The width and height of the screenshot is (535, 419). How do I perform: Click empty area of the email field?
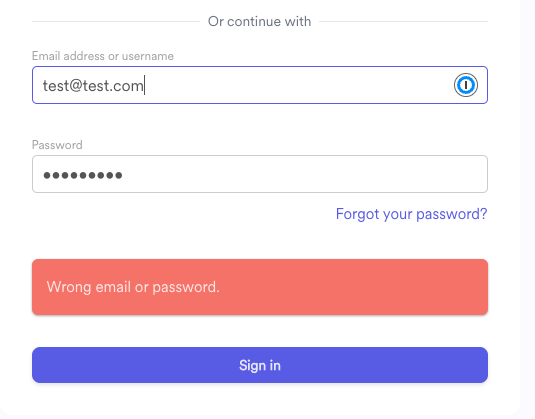coord(297,85)
